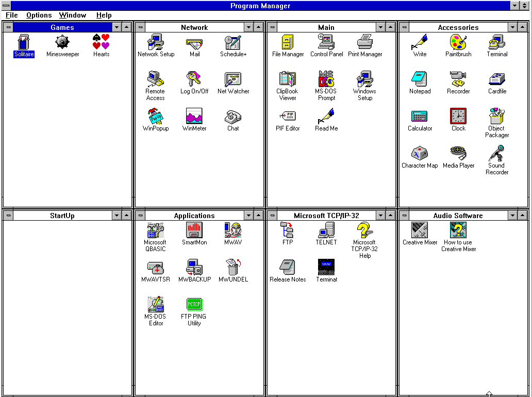This screenshot has width=532, height=397.
Task: Open the Applications window control-menu box
Action: coord(140,215)
